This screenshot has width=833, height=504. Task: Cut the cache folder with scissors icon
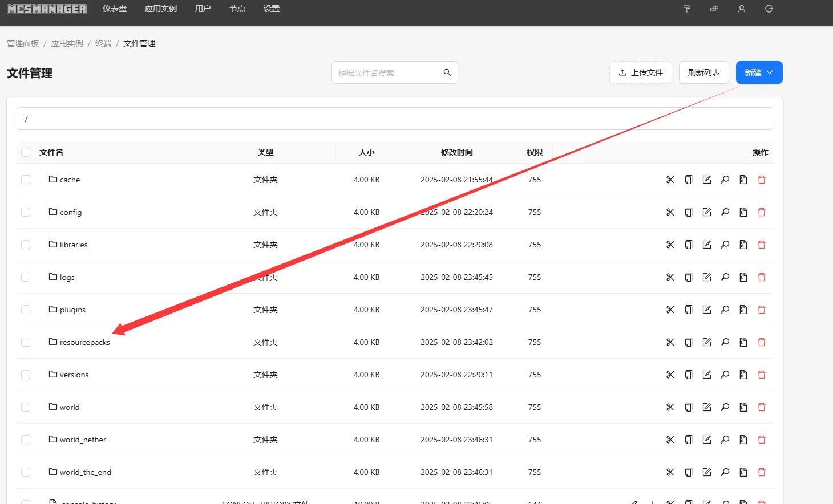670,180
